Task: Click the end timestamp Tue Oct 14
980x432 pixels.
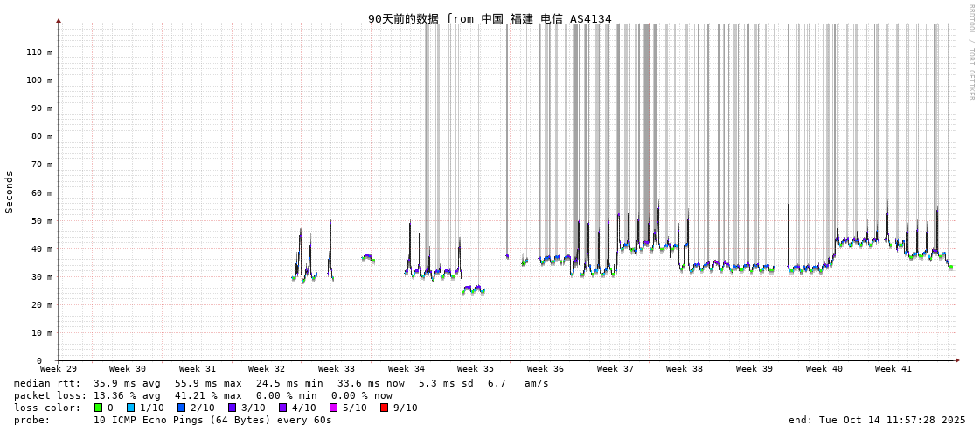Action: 877,420
